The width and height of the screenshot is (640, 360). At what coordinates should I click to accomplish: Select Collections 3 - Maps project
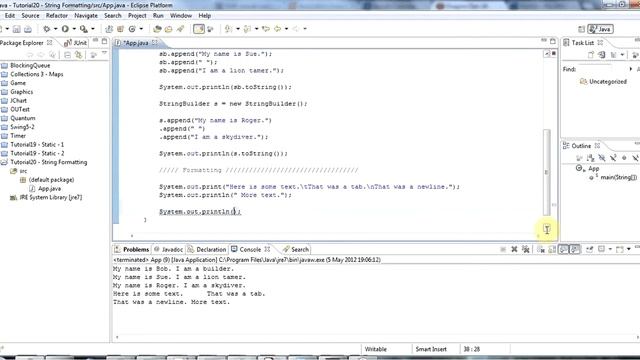[37, 74]
